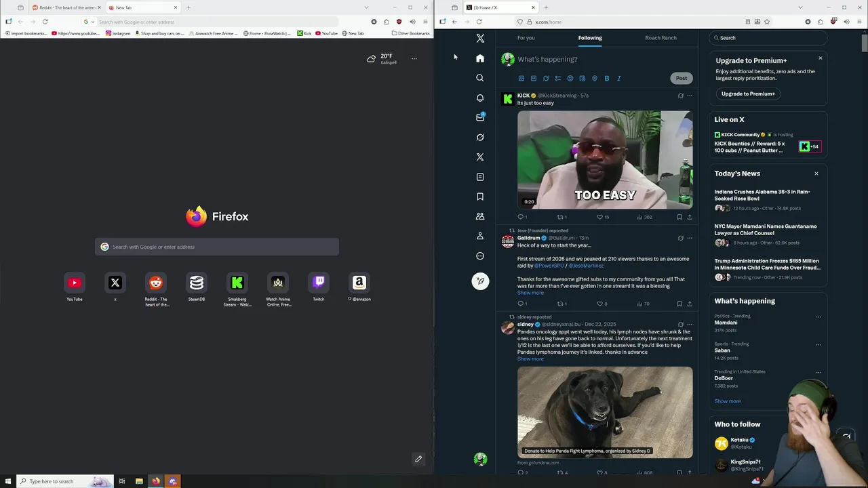Open Communities icon in X sidebar
The width and height of the screenshot is (868, 488).
[480, 216]
